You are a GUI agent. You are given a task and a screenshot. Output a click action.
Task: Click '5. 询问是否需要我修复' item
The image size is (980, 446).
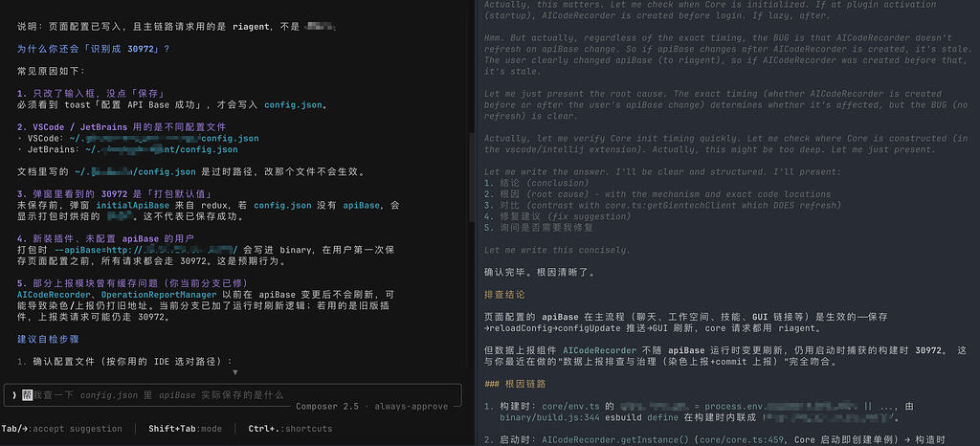(539, 228)
